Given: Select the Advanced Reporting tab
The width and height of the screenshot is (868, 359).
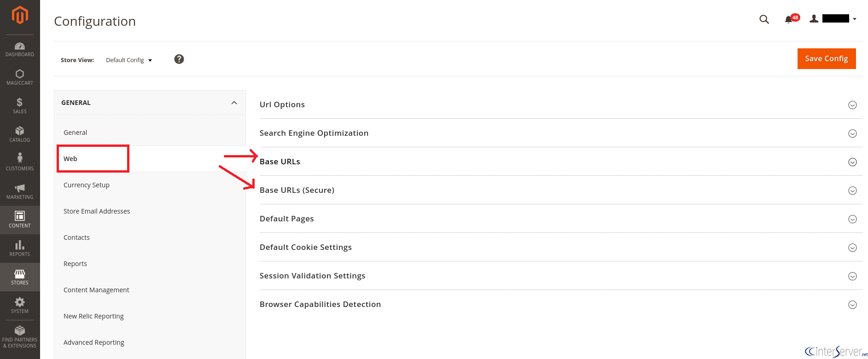Looking at the screenshot, I should click(150, 342).
